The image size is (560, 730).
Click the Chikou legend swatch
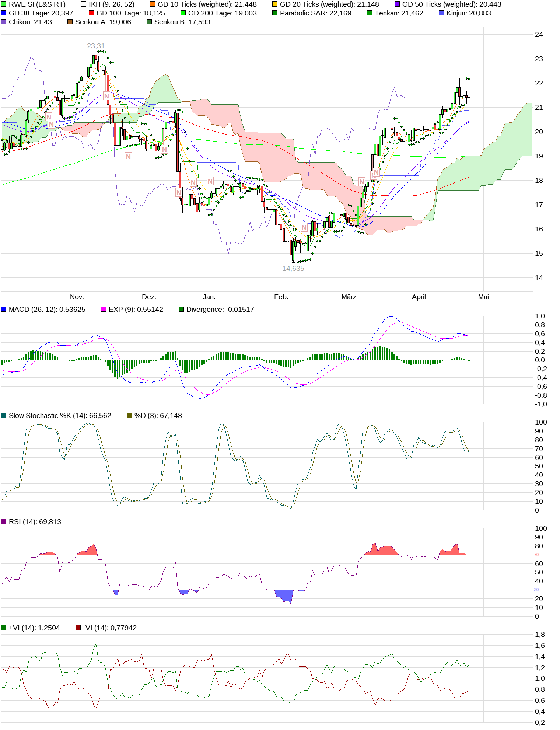coord(4,22)
